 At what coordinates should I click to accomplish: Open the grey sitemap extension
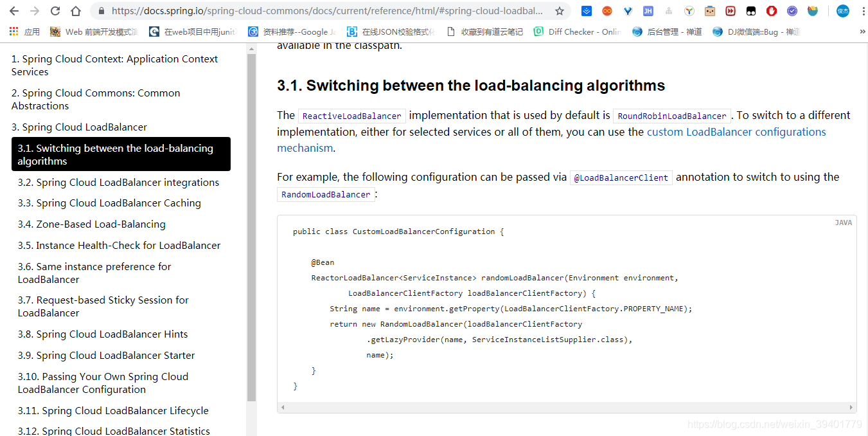(669, 11)
